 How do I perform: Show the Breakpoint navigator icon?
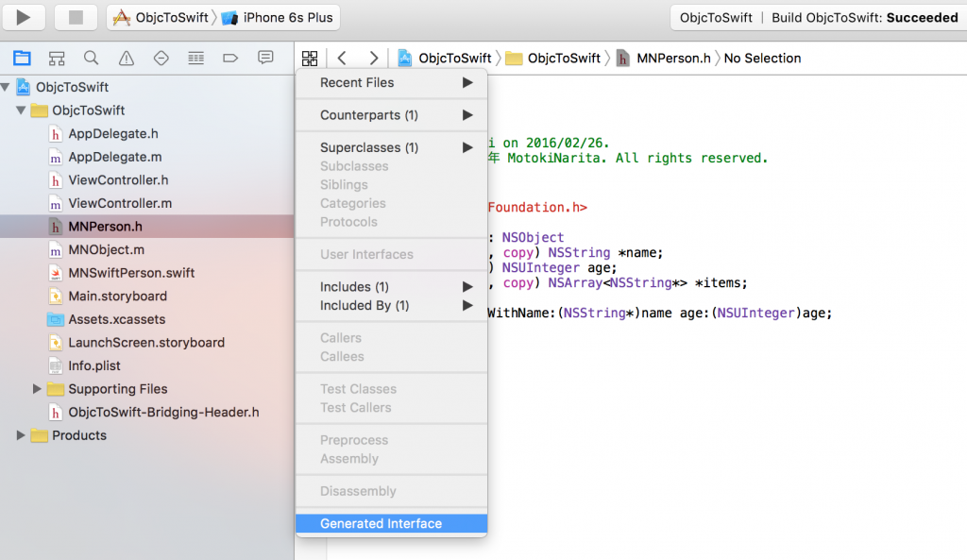pos(230,58)
